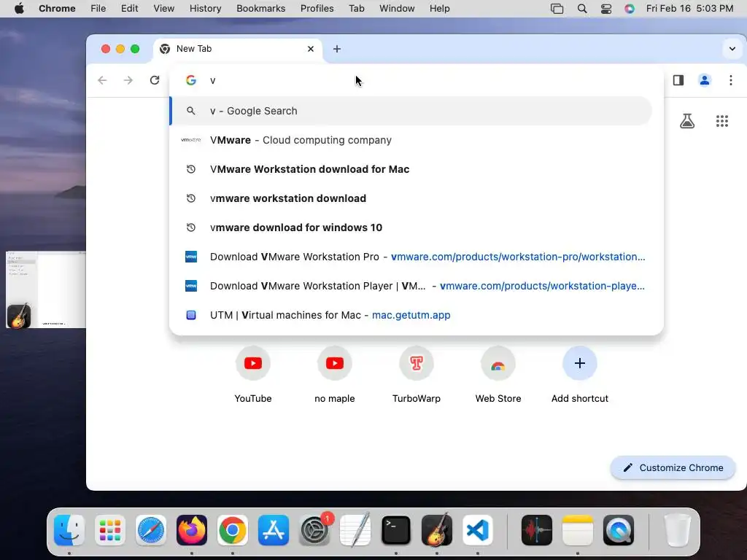Choose 'vmware download for windows 10' suggestion

pos(411,227)
